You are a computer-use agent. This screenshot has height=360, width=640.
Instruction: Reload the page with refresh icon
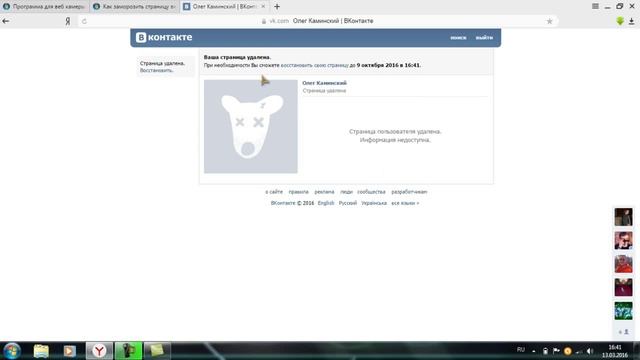coord(84,21)
